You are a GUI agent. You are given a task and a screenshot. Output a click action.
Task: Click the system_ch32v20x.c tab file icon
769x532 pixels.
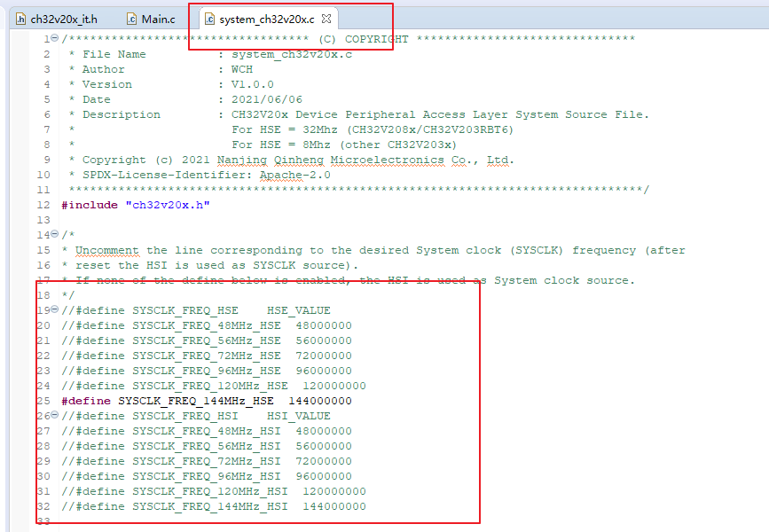click(x=209, y=19)
